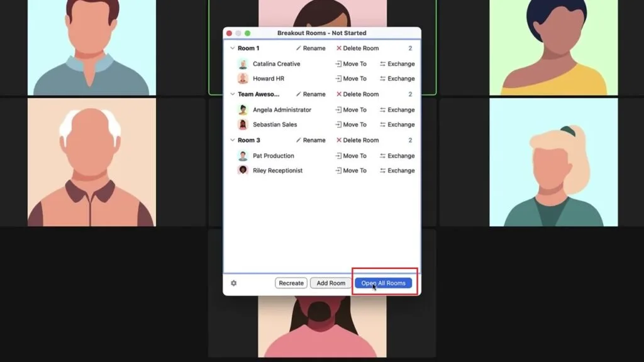Screen dimensions: 644x362
Task: Click Howard HR's avatar icon
Action: [243, 79]
